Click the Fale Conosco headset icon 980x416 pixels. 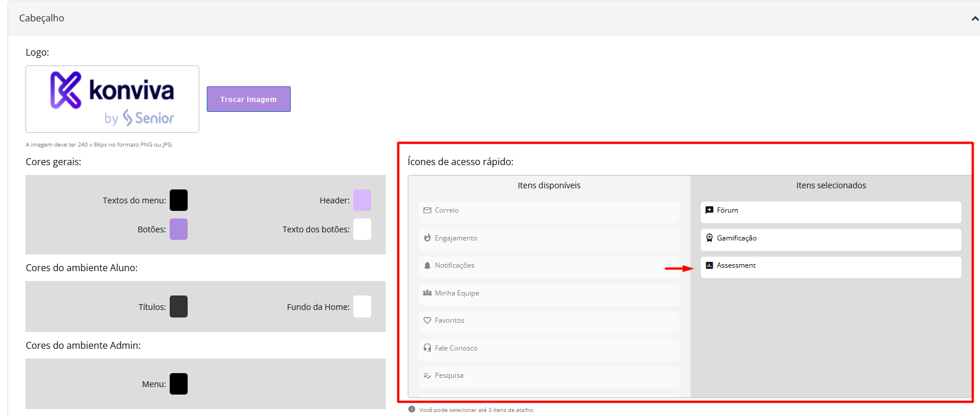[427, 348]
